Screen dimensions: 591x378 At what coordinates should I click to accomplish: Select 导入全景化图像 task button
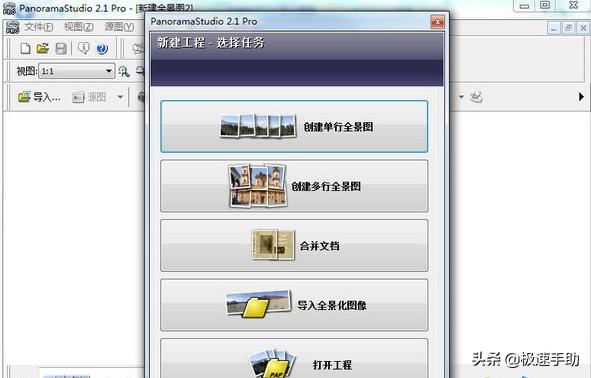(x=294, y=305)
